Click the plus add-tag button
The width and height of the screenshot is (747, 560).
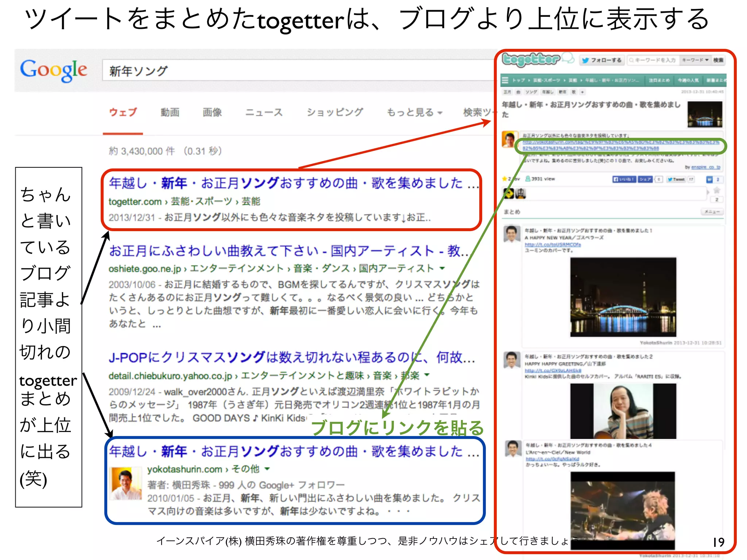[582, 92]
